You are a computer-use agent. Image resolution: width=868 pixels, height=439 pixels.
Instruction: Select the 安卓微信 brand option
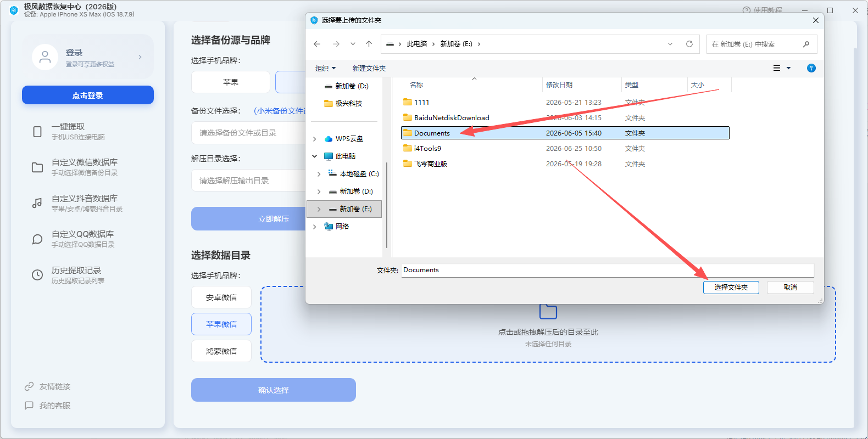(x=221, y=297)
